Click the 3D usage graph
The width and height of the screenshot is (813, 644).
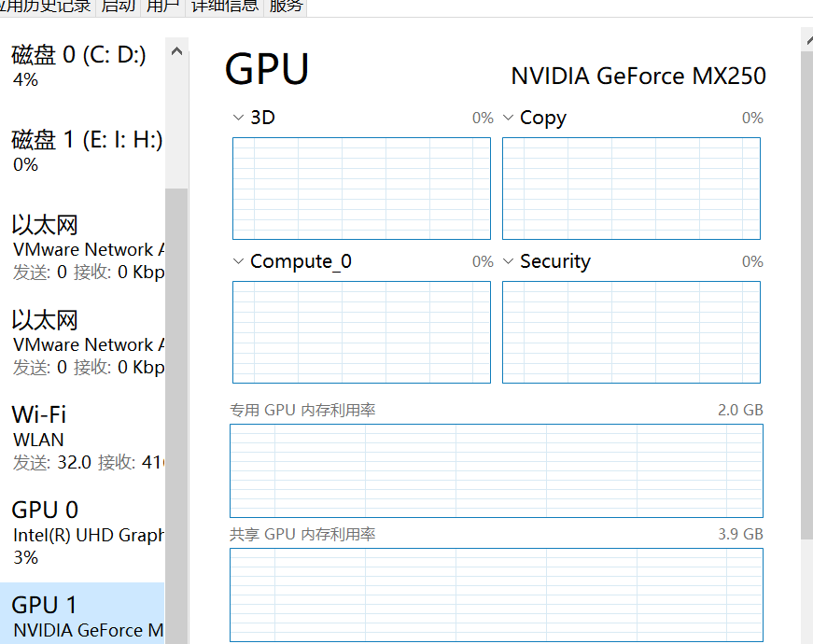tap(361, 189)
